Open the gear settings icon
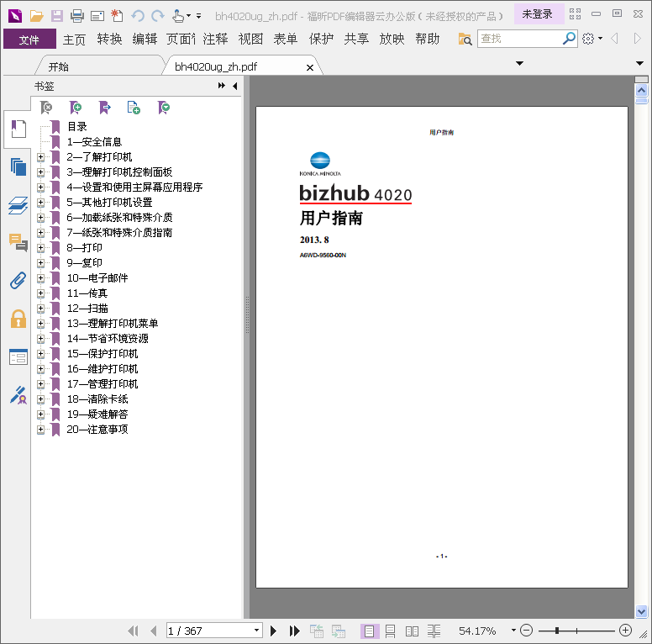This screenshot has width=652, height=644. (588, 39)
